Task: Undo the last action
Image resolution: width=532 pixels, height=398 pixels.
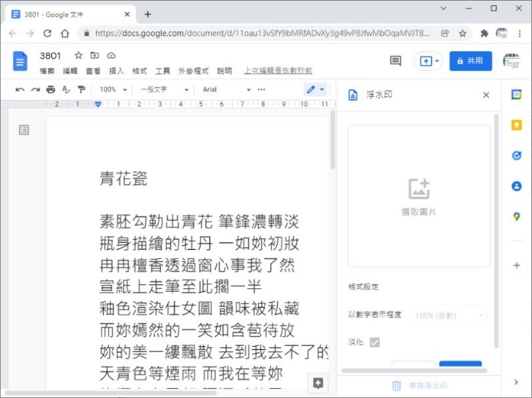Action: 20,90
